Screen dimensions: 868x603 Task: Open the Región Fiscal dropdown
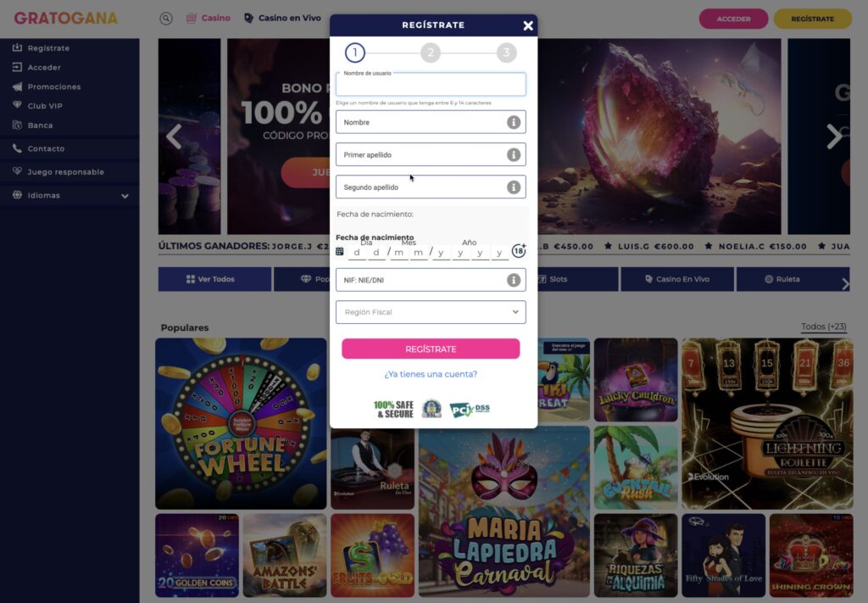coord(431,312)
